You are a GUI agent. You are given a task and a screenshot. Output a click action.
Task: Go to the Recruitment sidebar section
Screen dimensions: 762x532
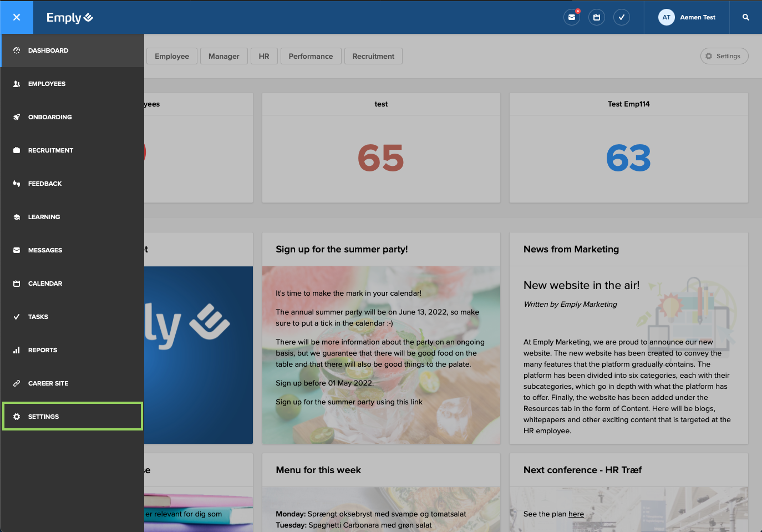tap(51, 150)
